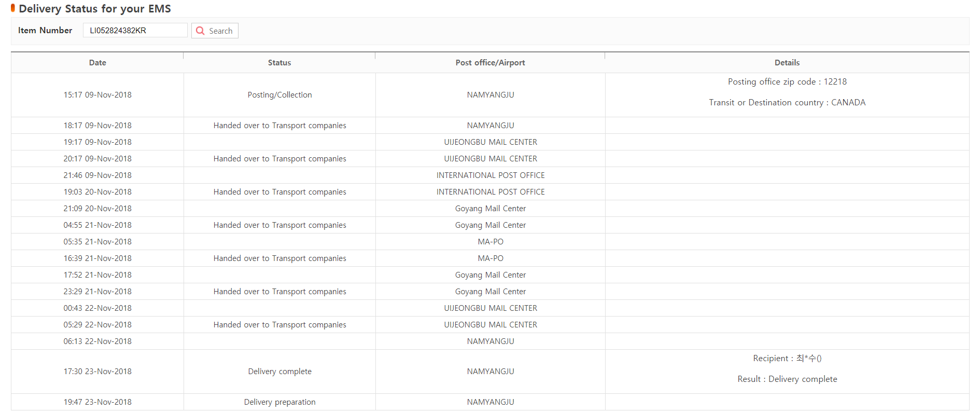This screenshot has height=412, width=980.
Task: Select the '16:39 21-Nov-2018' date cell
Action: pyautogui.click(x=97, y=258)
